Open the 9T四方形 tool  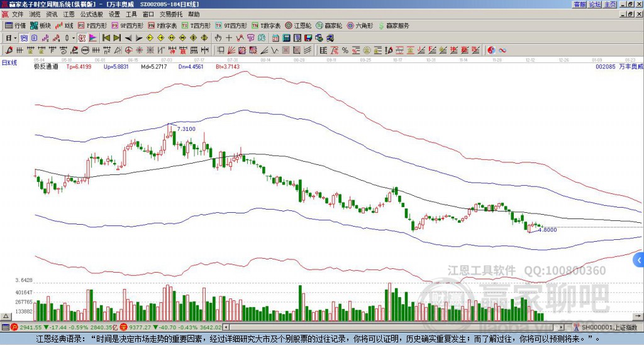(x=231, y=25)
